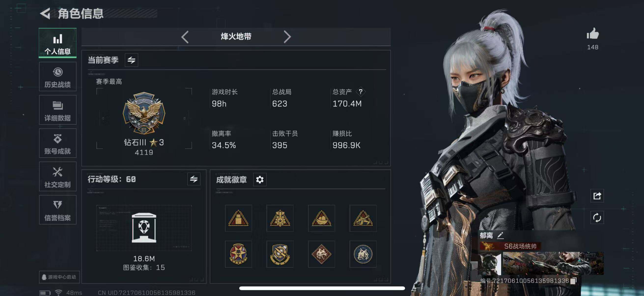The image size is (644, 296).
Task: Open 成就徽章 gear settings
Action: click(260, 179)
